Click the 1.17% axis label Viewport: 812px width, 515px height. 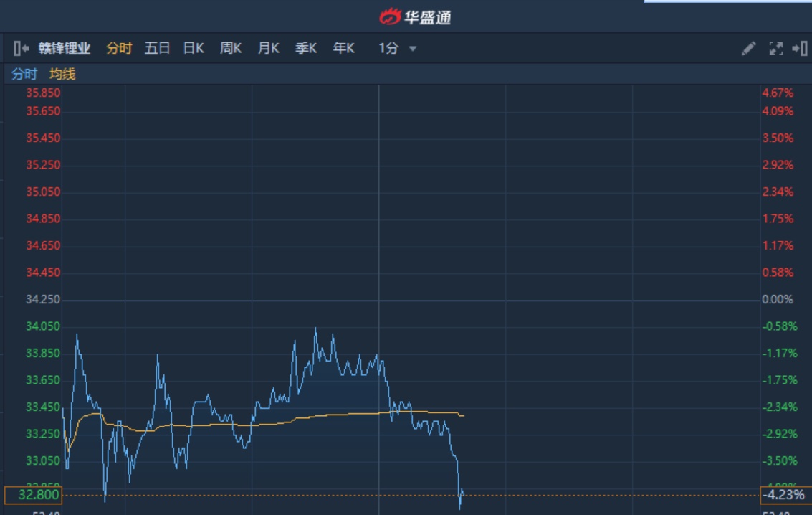click(x=778, y=245)
